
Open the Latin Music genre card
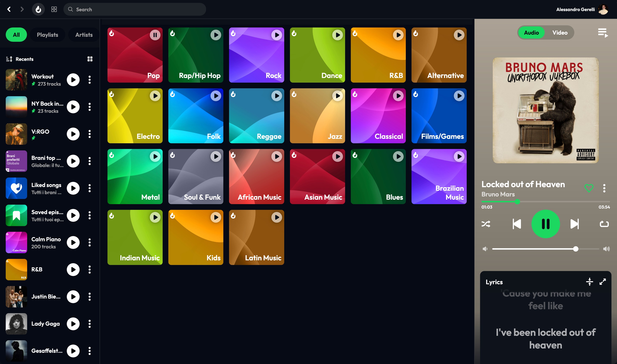pyautogui.click(x=257, y=237)
